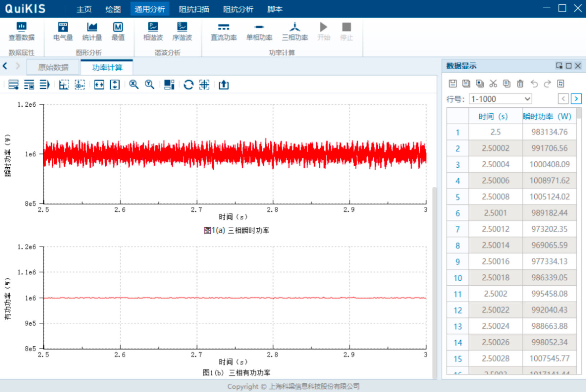Open the 阻抗扫描 menu tab
The height and width of the screenshot is (392, 586).
(194, 9)
